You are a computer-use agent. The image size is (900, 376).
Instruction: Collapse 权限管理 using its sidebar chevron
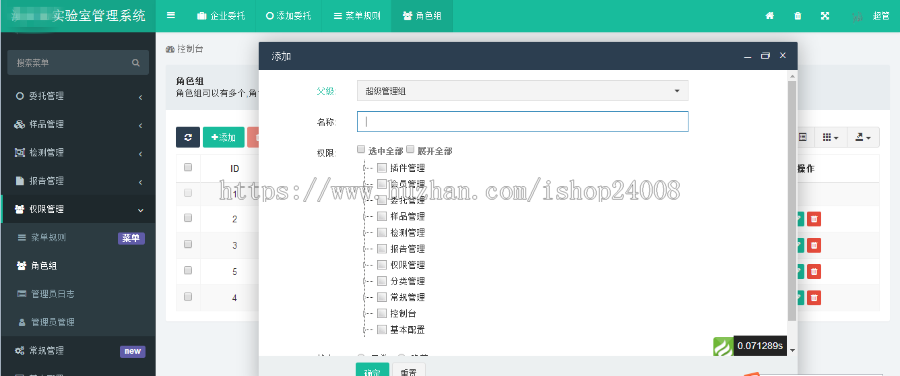pos(141,210)
